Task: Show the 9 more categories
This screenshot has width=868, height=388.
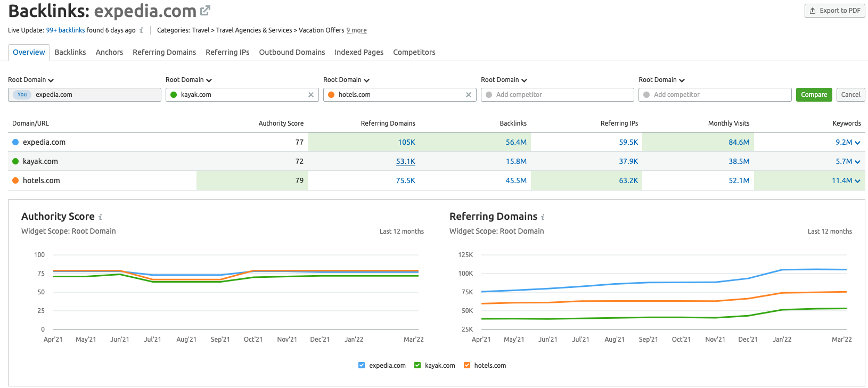Action: point(356,30)
